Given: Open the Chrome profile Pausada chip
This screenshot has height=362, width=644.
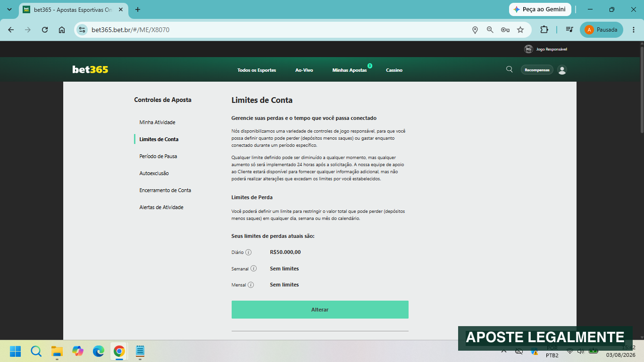Looking at the screenshot, I should tap(602, 30).
